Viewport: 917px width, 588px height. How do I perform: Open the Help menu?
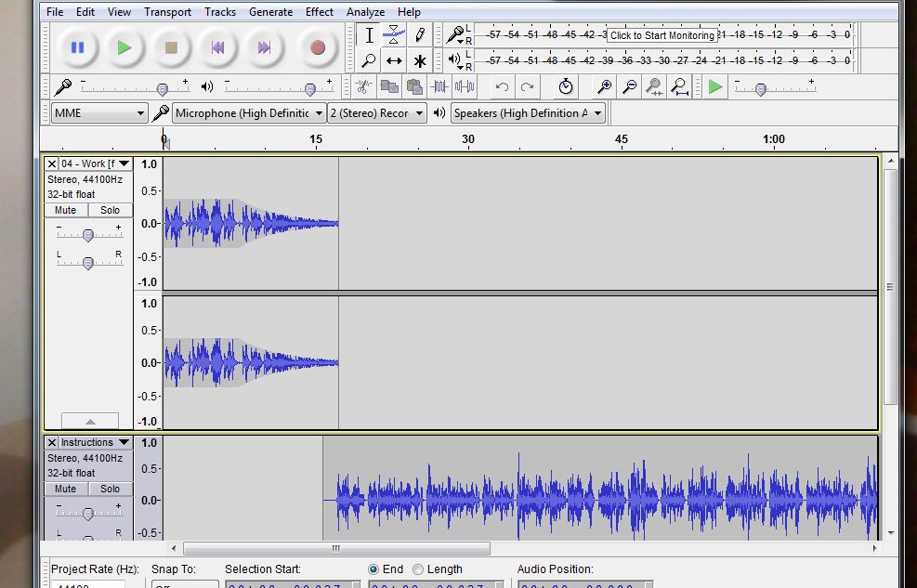[x=409, y=12]
